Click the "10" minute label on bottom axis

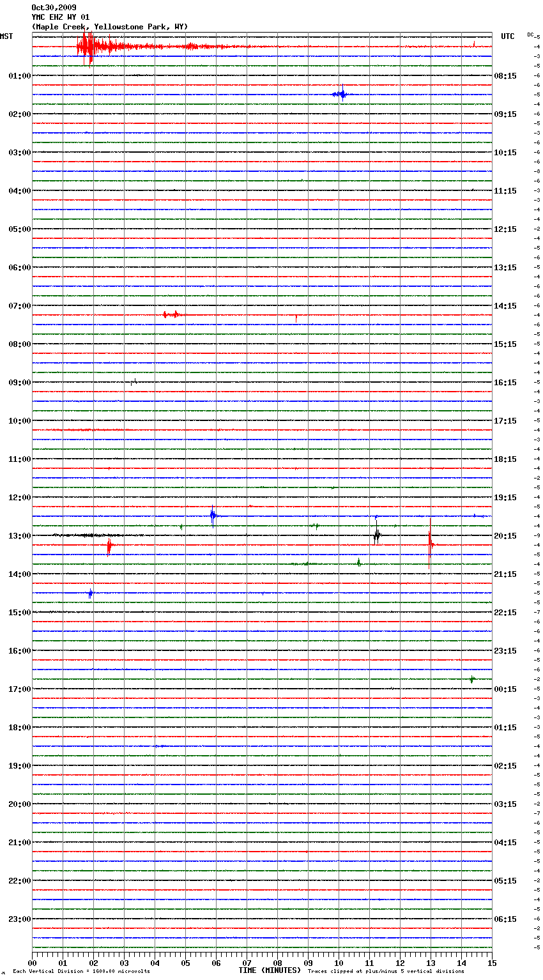339,963
